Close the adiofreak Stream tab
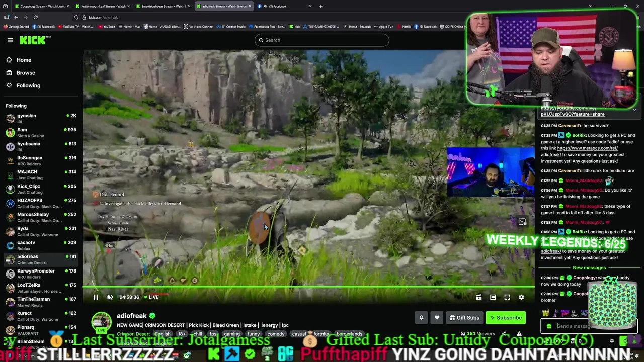644x362 pixels. click(x=250, y=6)
